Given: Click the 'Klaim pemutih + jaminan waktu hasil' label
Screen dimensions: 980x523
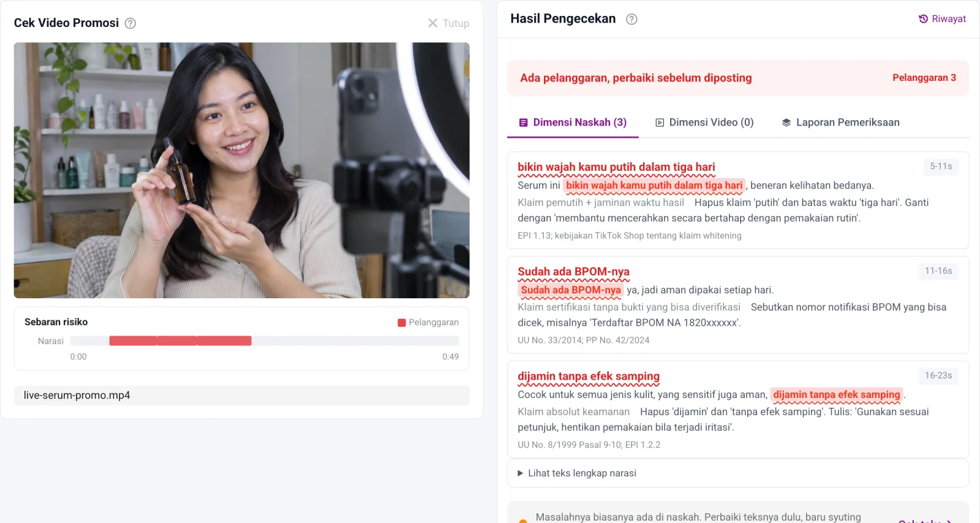Looking at the screenshot, I should [601, 203].
